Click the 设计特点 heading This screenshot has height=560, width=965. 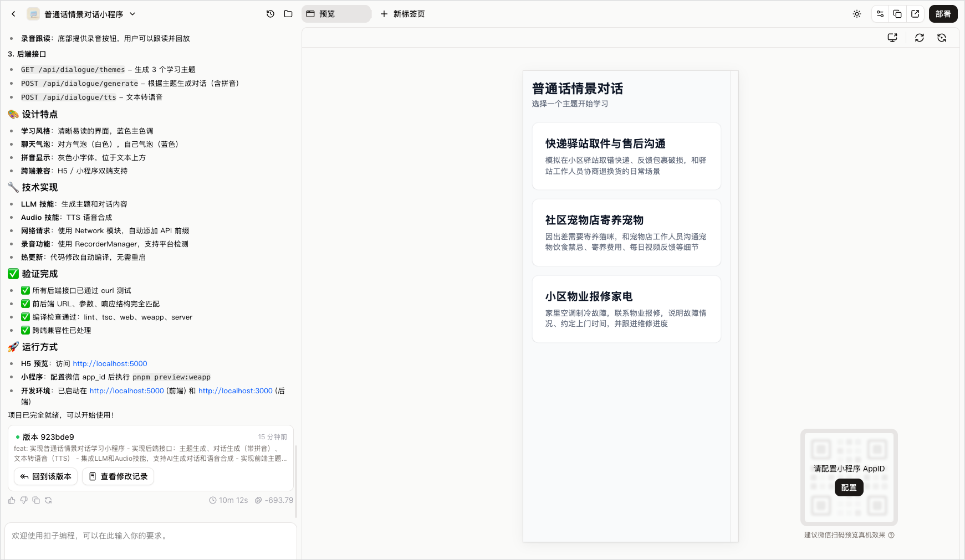[x=40, y=114]
